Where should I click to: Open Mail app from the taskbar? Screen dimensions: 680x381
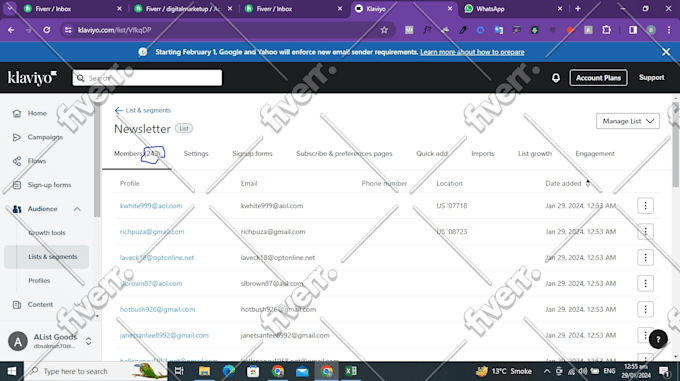pyautogui.click(x=302, y=371)
